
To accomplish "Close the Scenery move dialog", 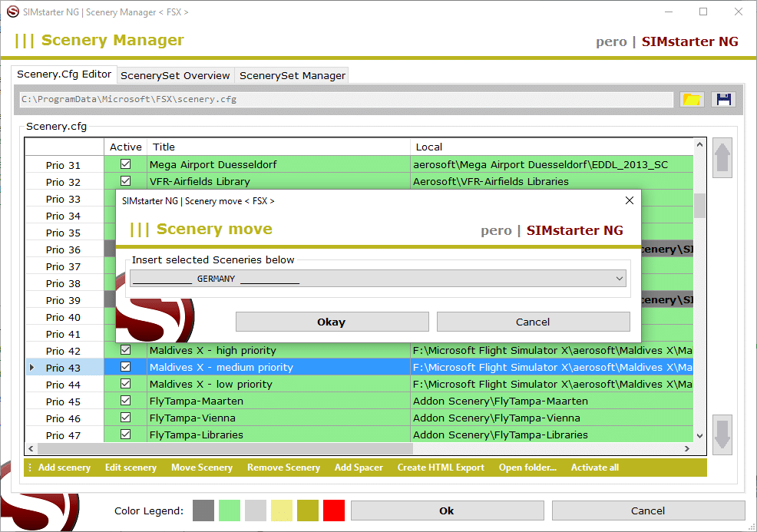I will 630,200.
